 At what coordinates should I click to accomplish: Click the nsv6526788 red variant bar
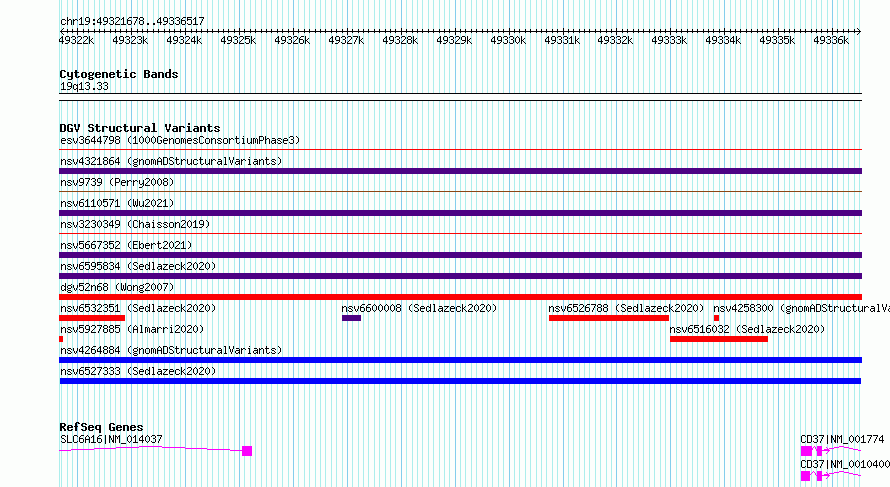(609, 318)
